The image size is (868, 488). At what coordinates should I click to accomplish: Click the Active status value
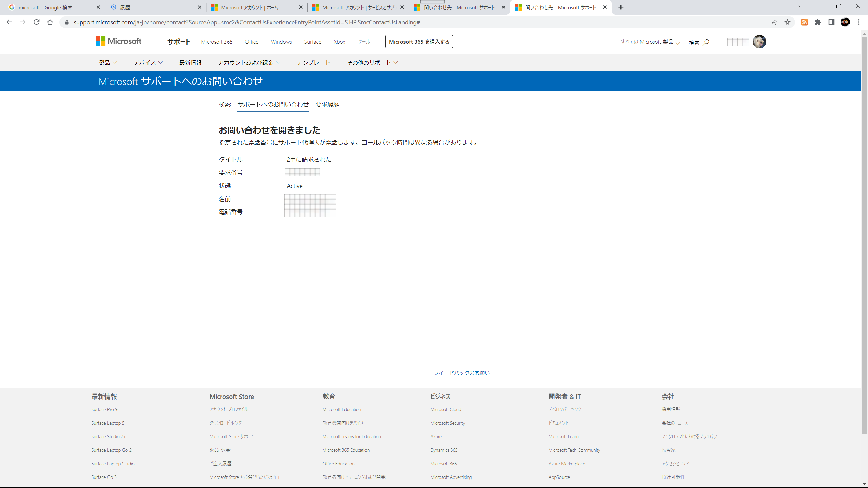pos(294,186)
